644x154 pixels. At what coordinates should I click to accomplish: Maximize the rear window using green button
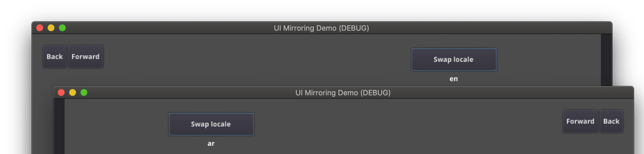click(62, 28)
